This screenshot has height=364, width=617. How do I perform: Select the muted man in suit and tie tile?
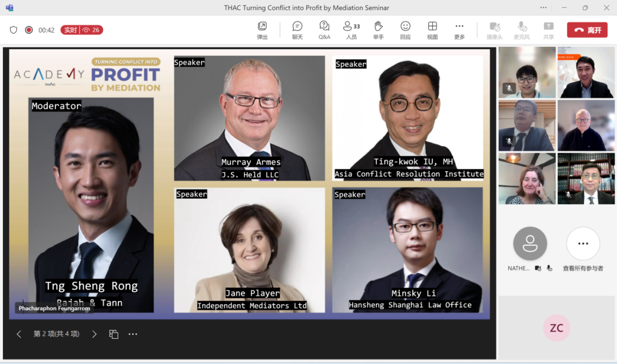[x=527, y=126]
